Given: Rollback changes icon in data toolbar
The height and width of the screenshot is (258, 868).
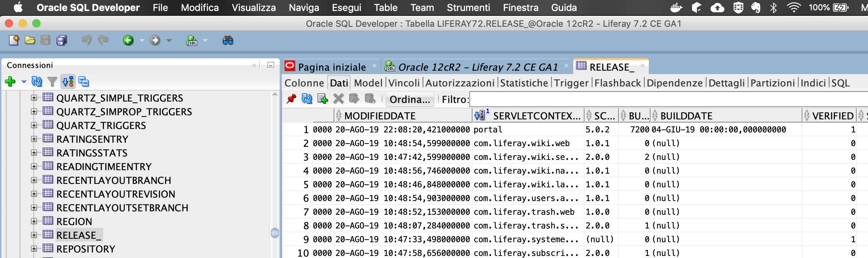Looking at the screenshot, I should click(370, 99).
